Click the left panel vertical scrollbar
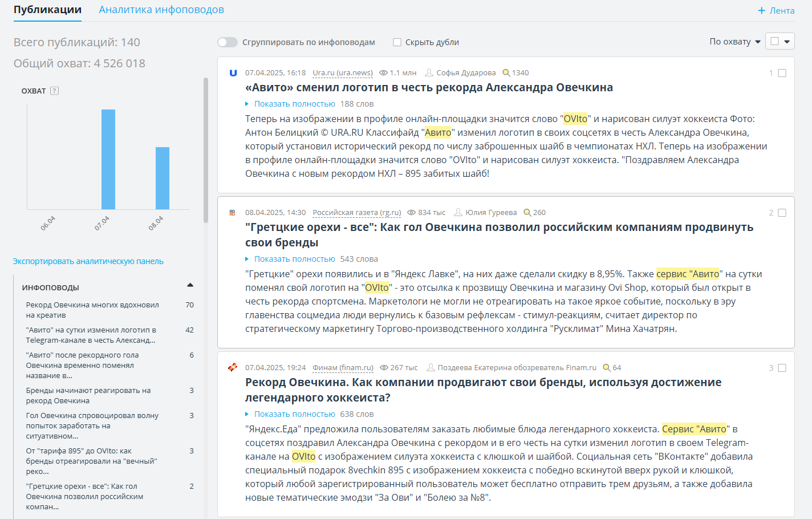812x519 pixels. (206, 150)
